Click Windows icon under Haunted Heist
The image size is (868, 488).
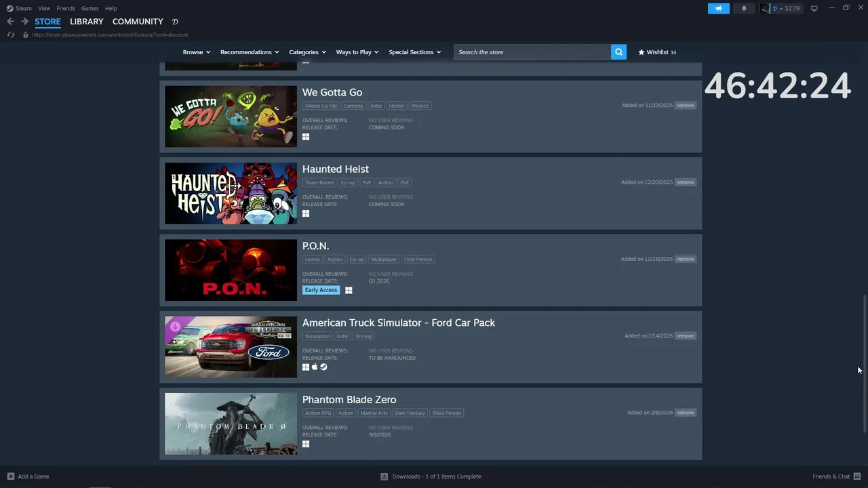306,213
